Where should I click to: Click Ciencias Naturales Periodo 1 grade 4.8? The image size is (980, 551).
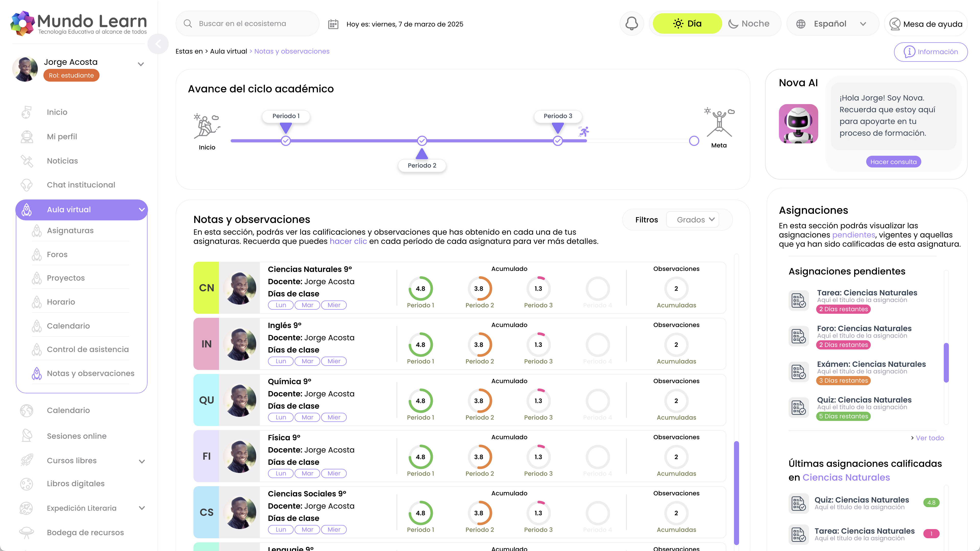420,289
